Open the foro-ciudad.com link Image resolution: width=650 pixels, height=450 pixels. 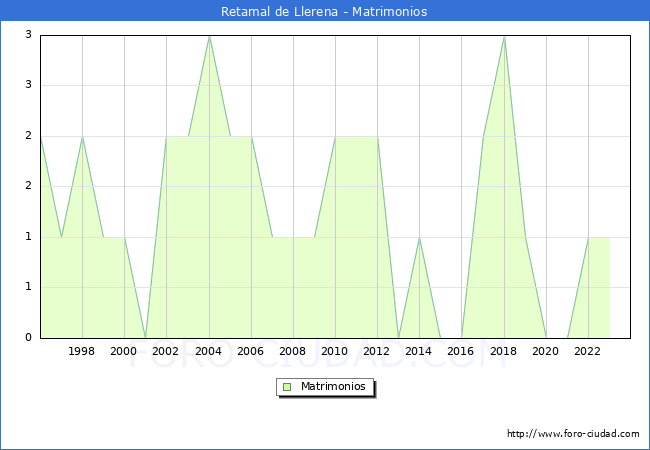[573, 434]
